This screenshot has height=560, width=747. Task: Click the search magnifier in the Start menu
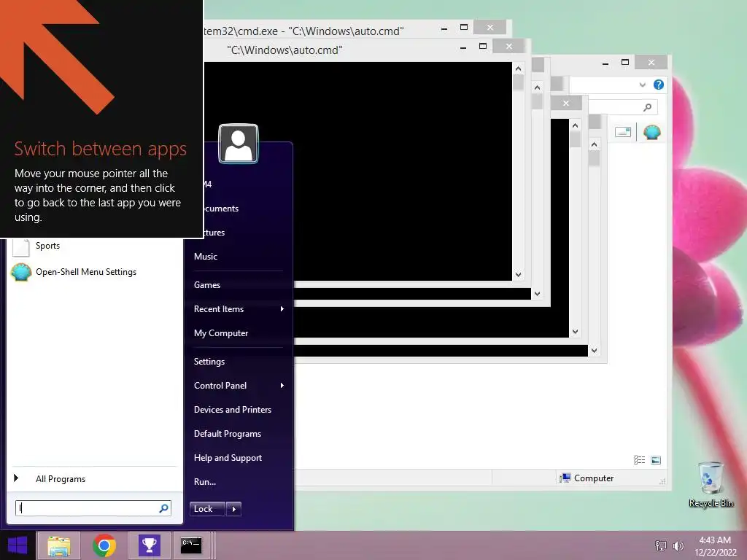pyautogui.click(x=163, y=508)
